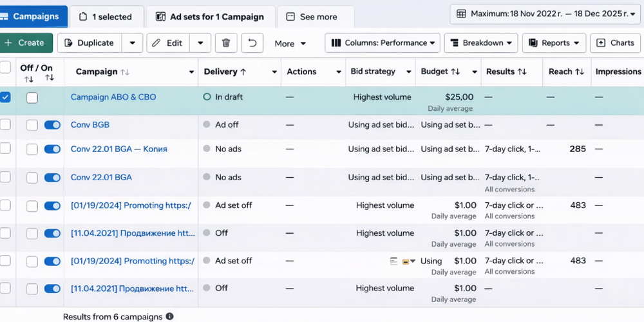Image resolution: width=644 pixels, height=322 pixels.
Task: Click sort arrows beside Budget header
Action: click(x=455, y=72)
